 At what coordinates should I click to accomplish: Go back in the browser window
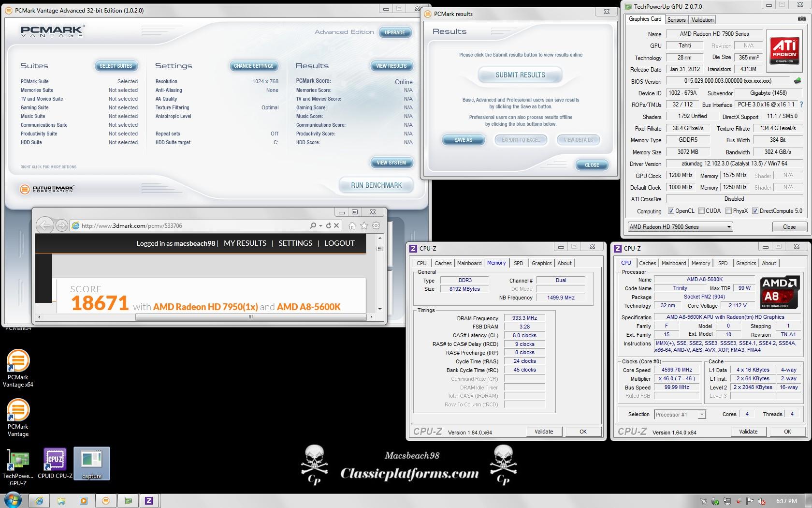coord(45,225)
